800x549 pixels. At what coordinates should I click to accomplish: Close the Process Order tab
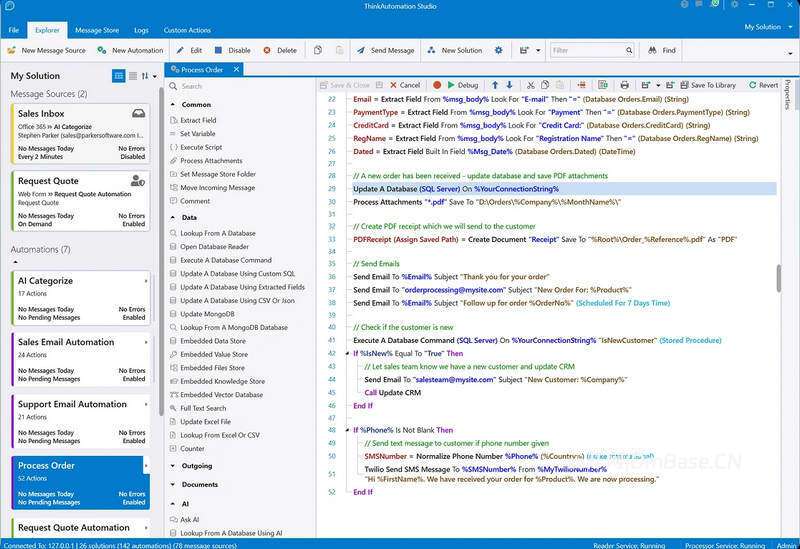tap(236, 69)
